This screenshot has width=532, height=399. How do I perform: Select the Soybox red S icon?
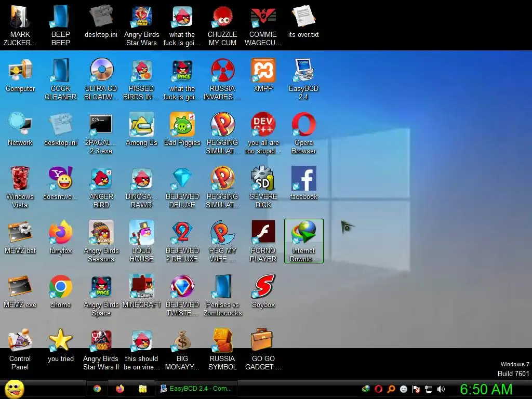point(263,291)
